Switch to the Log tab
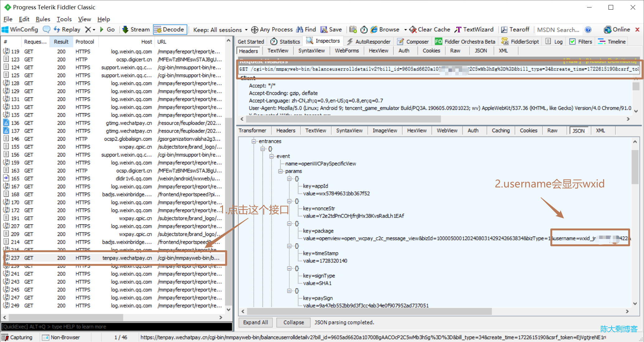 tap(554, 42)
